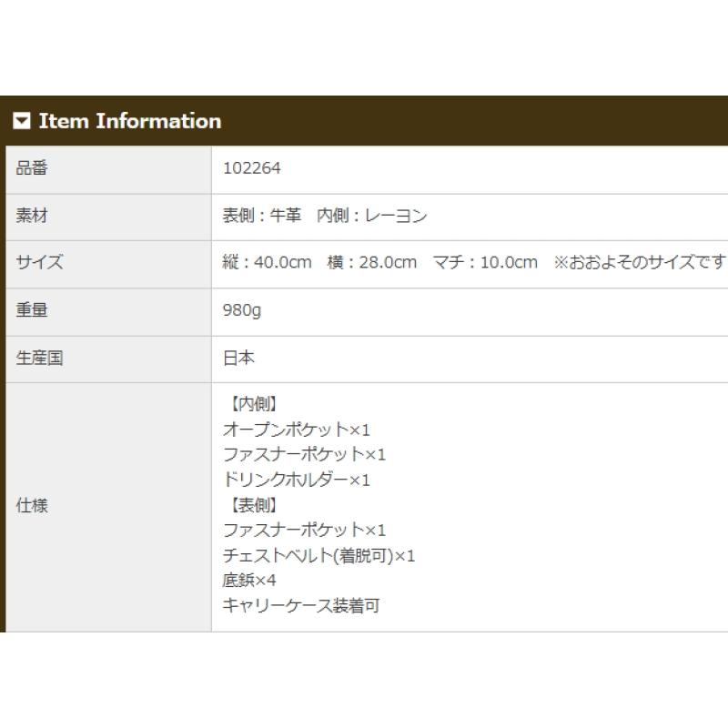The width and height of the screenshot is (728, 728).
Task: Select the ドリンクホルダー×1 line
Action: click(297, 480)
